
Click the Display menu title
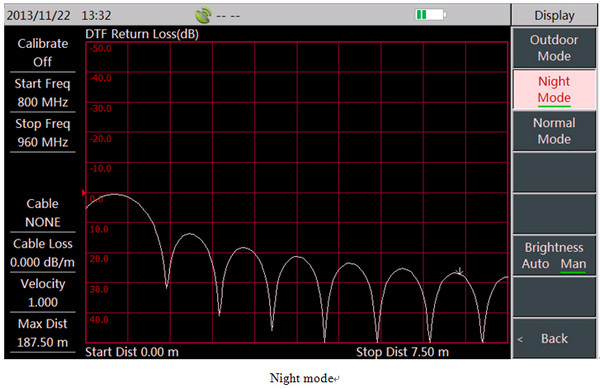click(x=554, y=15)
